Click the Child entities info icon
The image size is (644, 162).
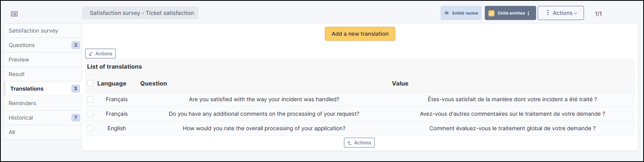tap(528, 13)
